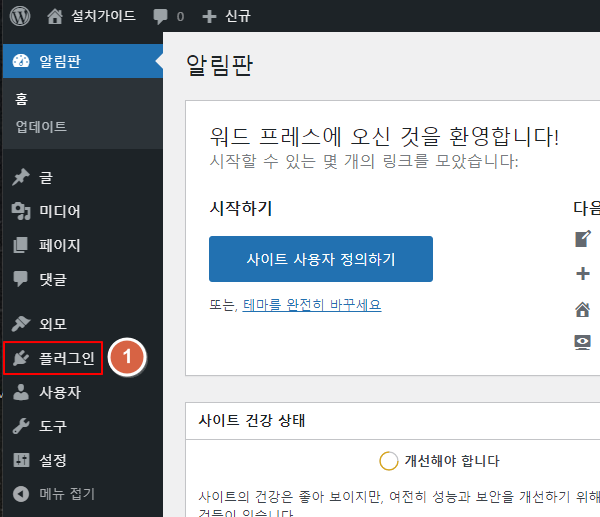Open the comments bubble icon in admin bar
Screen dimensions: 600x517
pos(160,17)
